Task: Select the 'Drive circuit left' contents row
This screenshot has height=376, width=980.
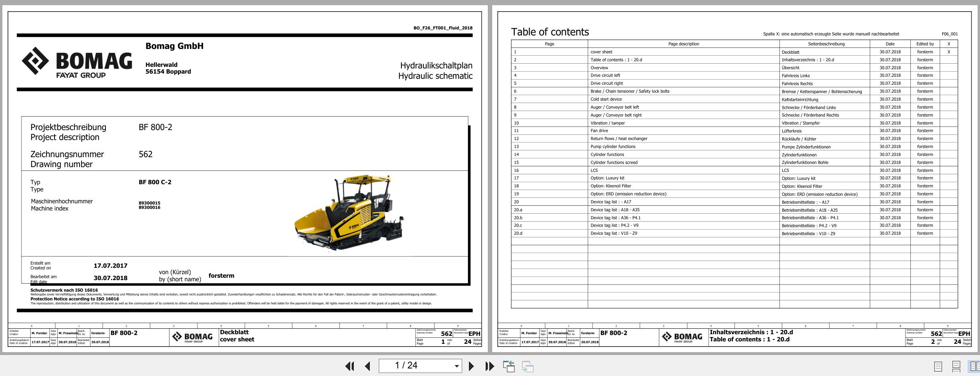Action: pyautogui.click(x=605, y=75)
